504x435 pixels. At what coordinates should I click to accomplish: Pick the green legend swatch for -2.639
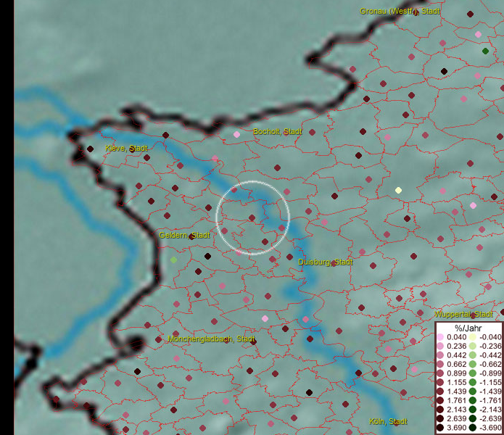(x=473, y=418)
